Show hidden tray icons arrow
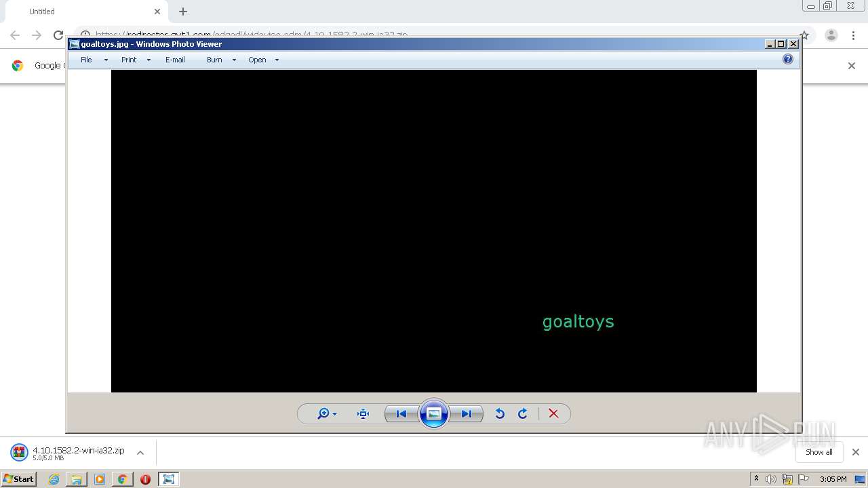 coord(756,479)
